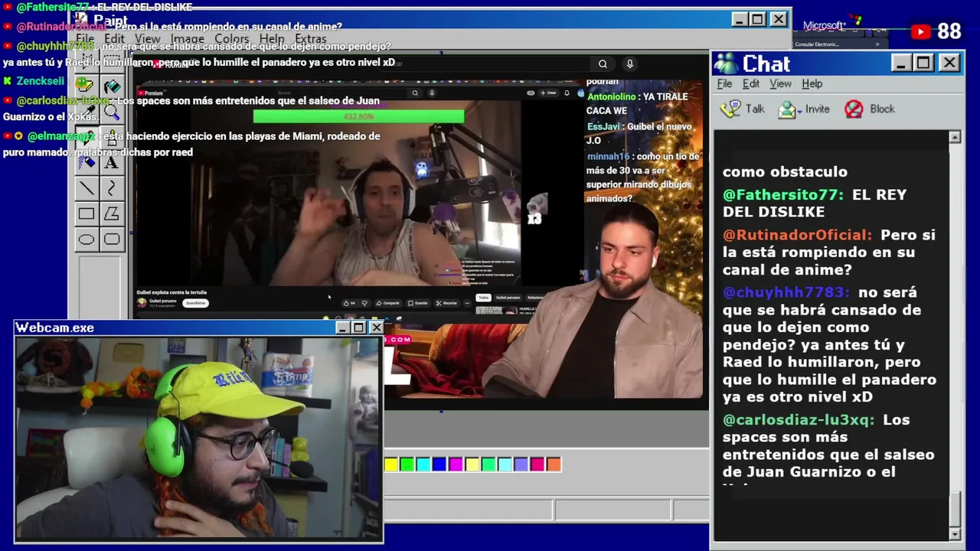
Task: Click the Compartir share button
Action: coord(387,303)
